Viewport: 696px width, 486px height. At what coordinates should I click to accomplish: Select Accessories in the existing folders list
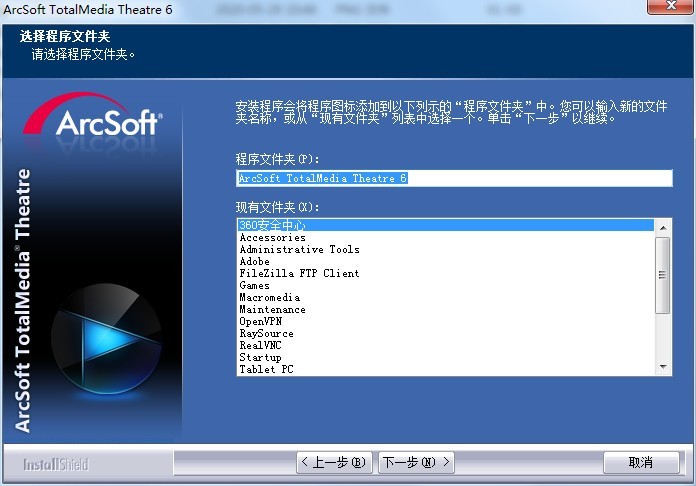coord(445,237)
